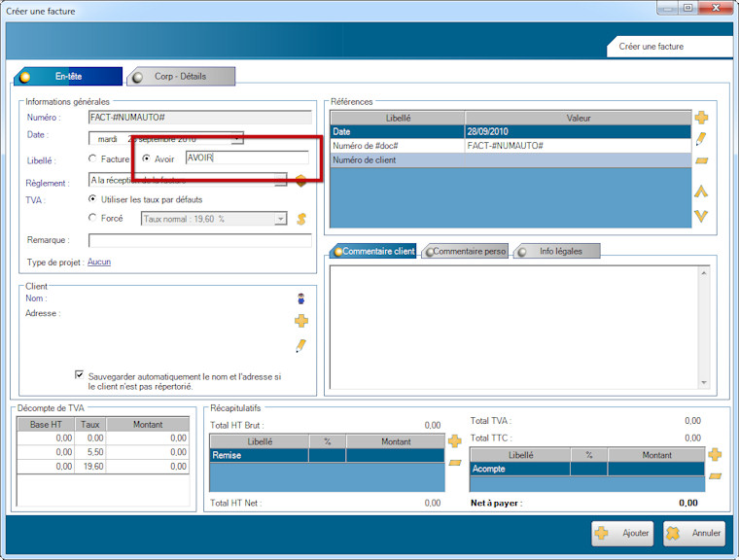Click the remove Acompte minus icon
739x560 pixels.
click(715, 475)
